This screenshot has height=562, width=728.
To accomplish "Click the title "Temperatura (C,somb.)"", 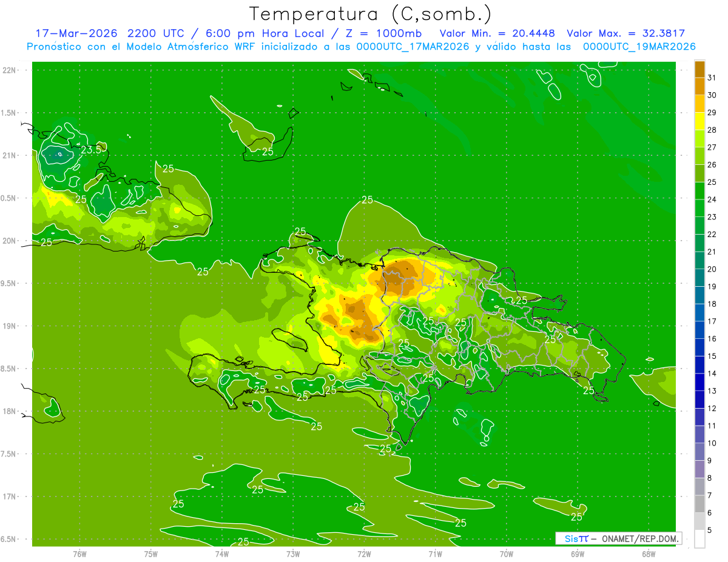I will 371,15.
